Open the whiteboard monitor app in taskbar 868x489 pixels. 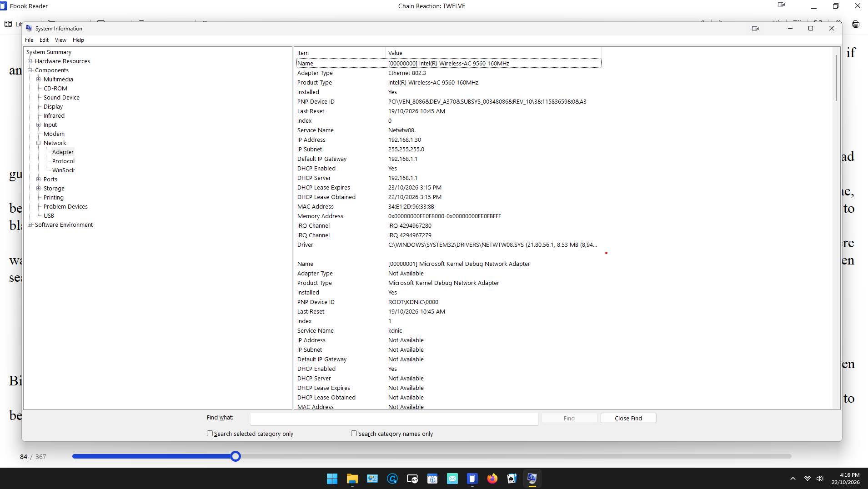(412, 479)
